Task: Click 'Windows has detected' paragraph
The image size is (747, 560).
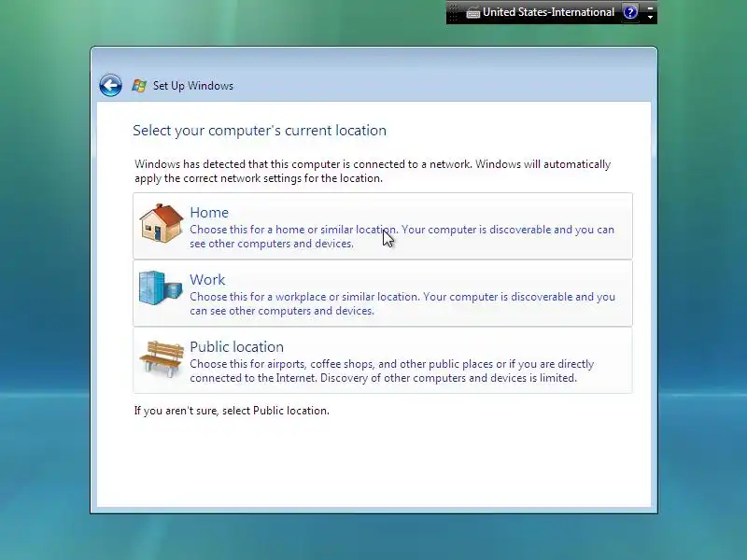Action: pos(373,171)
